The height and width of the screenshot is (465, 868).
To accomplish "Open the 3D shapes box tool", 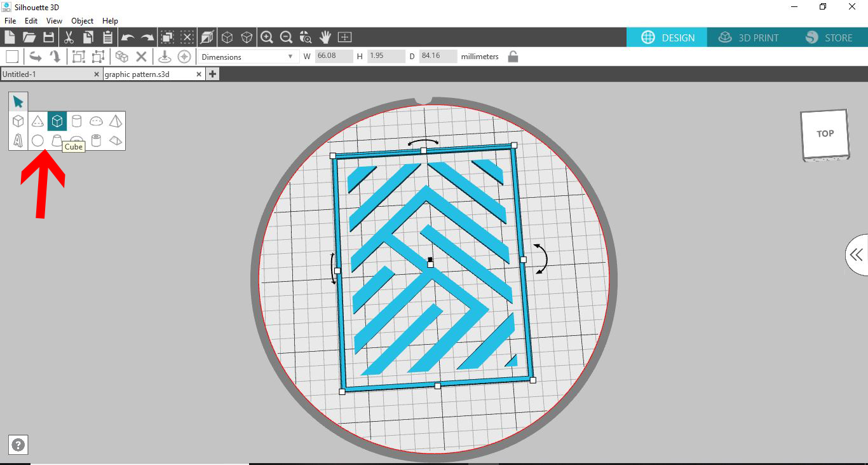I will (18, 121).
